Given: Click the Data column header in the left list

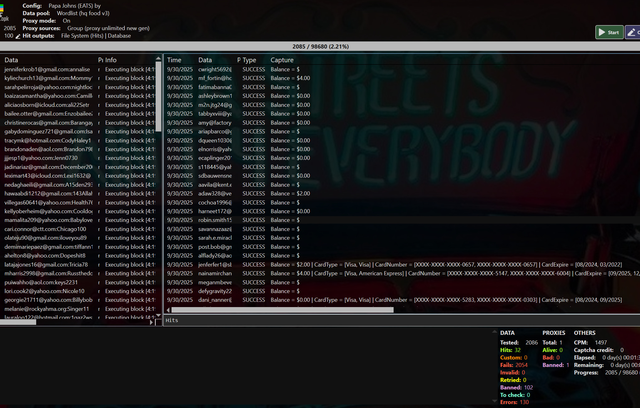Looking at the screenshot, I should tap(11, 60).
